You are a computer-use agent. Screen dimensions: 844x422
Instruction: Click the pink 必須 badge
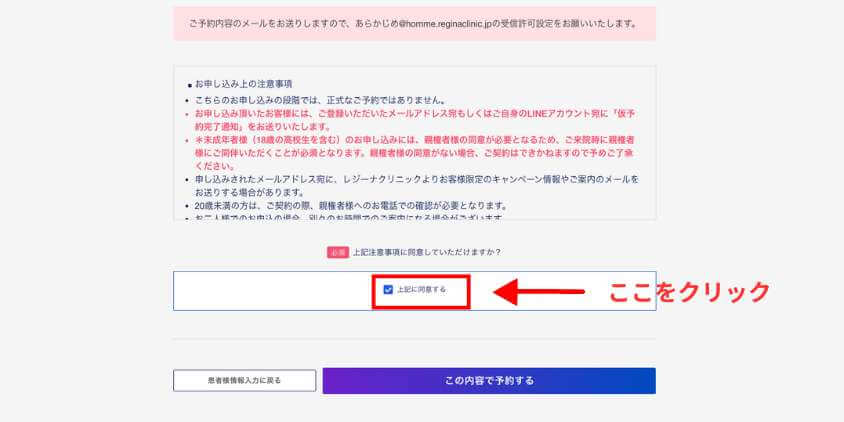coord(337,252)
